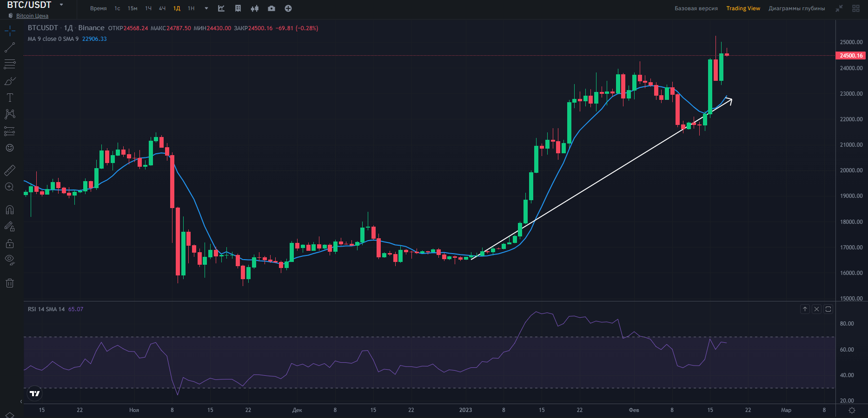Select the zoom in magnifier tool
The image size is (868, 418).
(10, 187)
